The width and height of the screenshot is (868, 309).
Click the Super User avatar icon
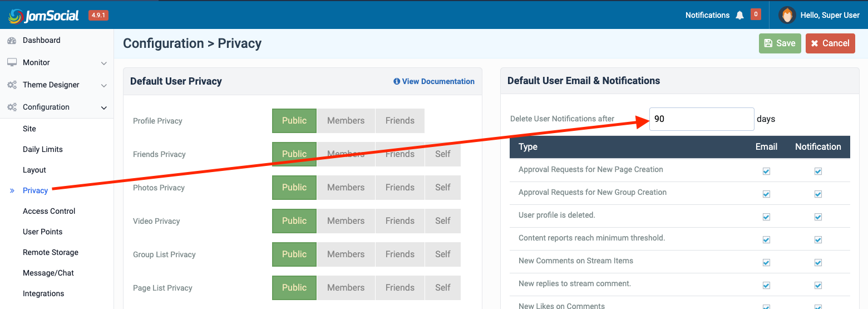pyautogui.click(x=787, y=15)
